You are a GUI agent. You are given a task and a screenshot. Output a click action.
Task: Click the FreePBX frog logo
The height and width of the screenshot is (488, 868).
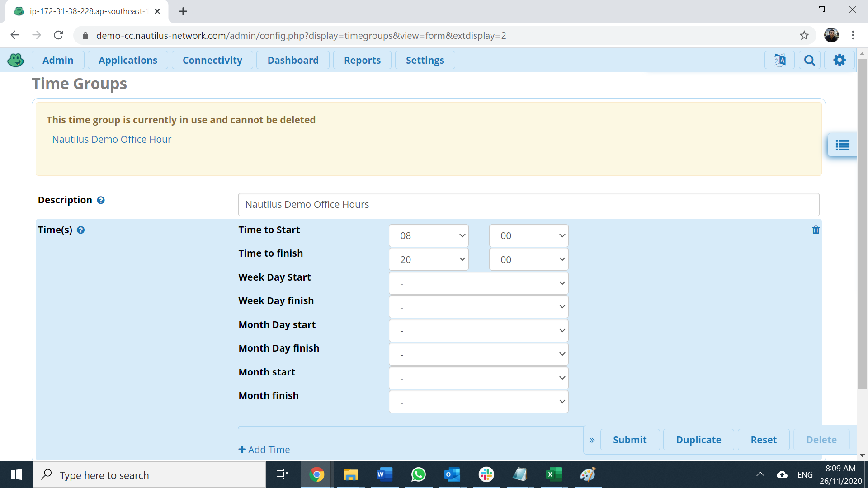[x=16, y=60]
